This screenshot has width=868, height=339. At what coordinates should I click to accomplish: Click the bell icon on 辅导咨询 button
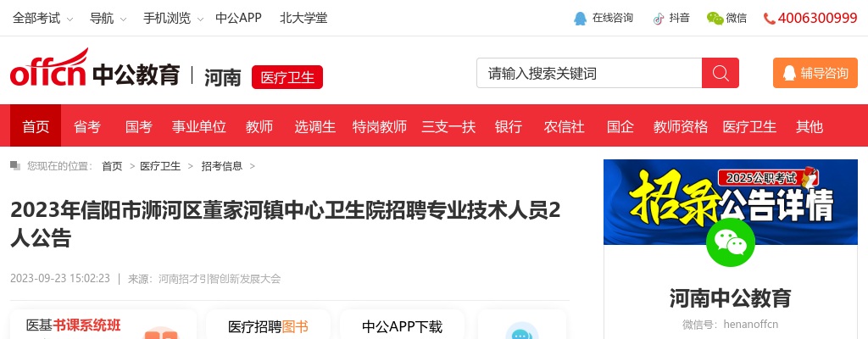click(x=789, y=73)
